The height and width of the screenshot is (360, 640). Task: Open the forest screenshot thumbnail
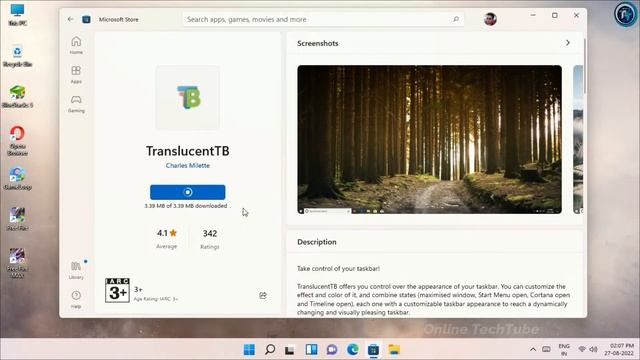point(429,140)
